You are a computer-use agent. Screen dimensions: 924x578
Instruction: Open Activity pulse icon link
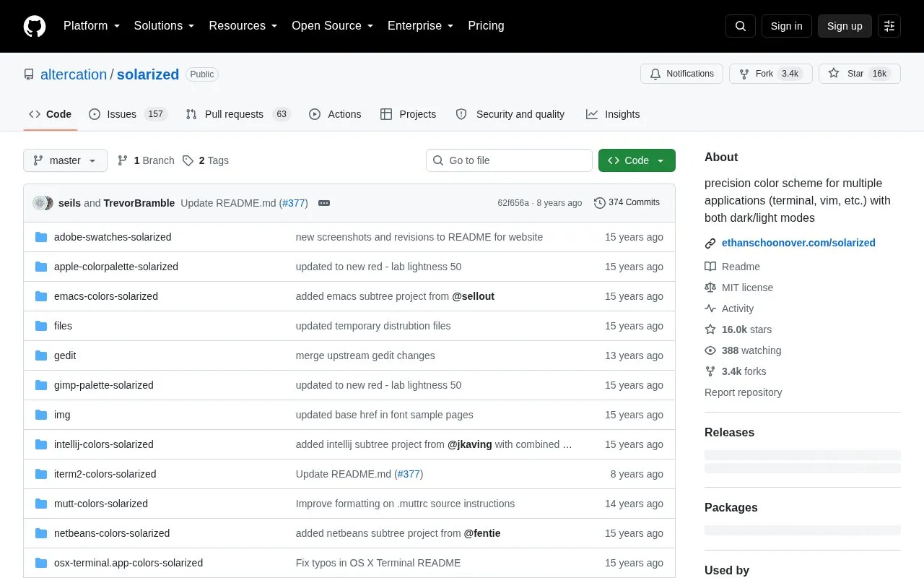coord(729,309)
